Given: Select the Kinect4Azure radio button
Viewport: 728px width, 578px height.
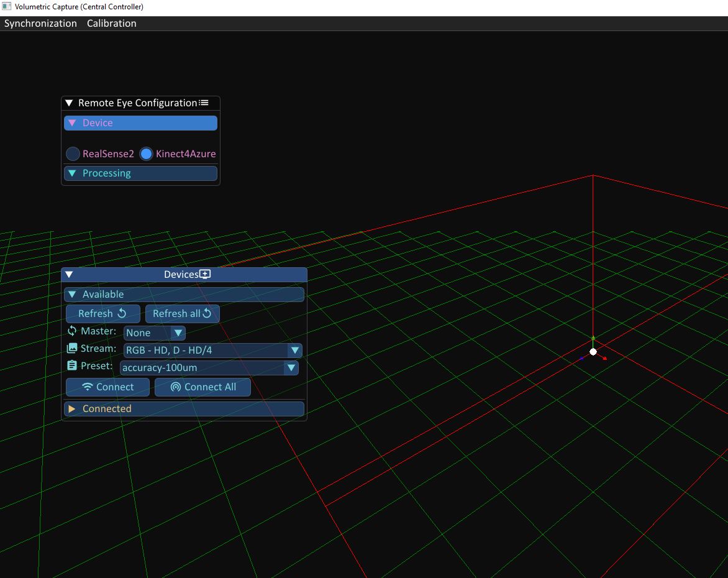Looking at the screenshot, I should (x=146, y=154).
